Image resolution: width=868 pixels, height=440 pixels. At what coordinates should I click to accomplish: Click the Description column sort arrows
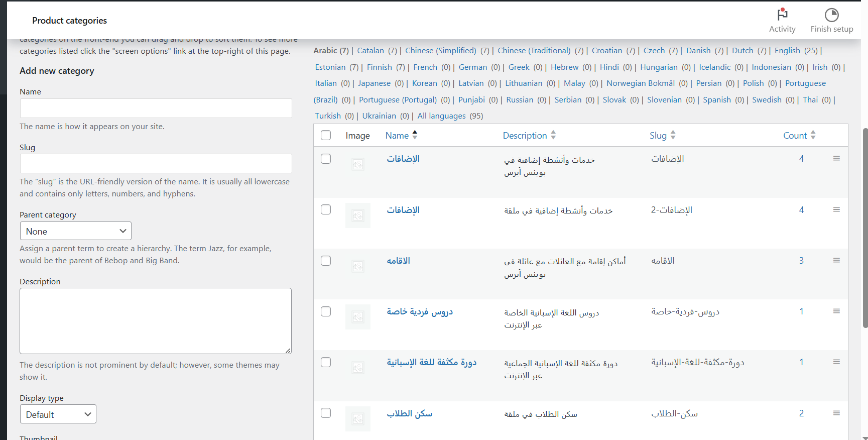pos(553,135)
